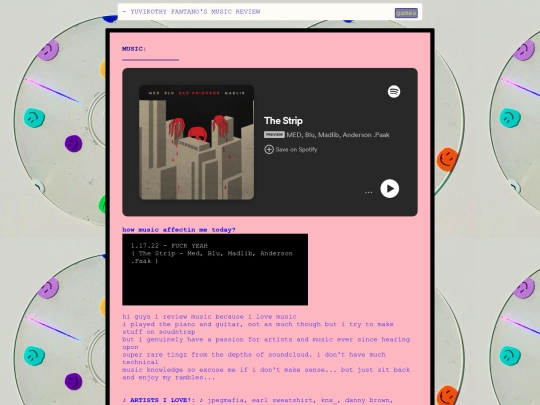Image resolution: width=540 pixels, height=405 pixels.
Task: Open the Spotify logo link
Action: tap(394, 92)
